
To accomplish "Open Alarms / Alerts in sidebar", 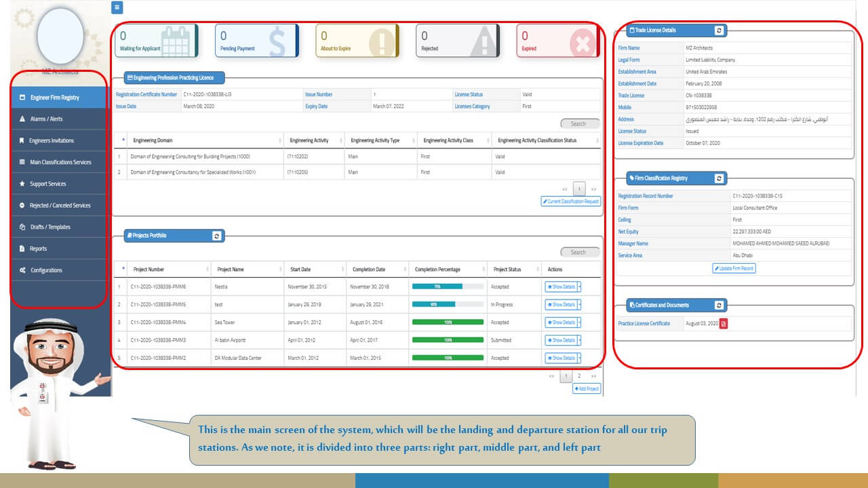I will [59, 119].
